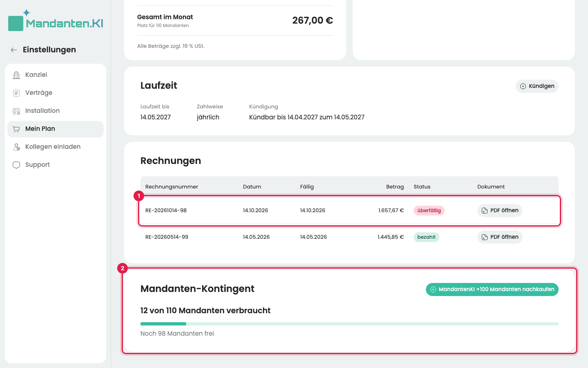Image resolution: width=588 pixels, height=368 pixels.
Task: Click the Installation server icon
Action: coord(16,111)
